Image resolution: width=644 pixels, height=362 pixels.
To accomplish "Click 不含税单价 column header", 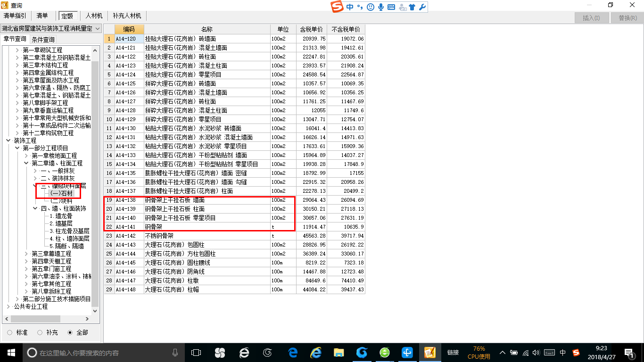I will pos(346,29).
